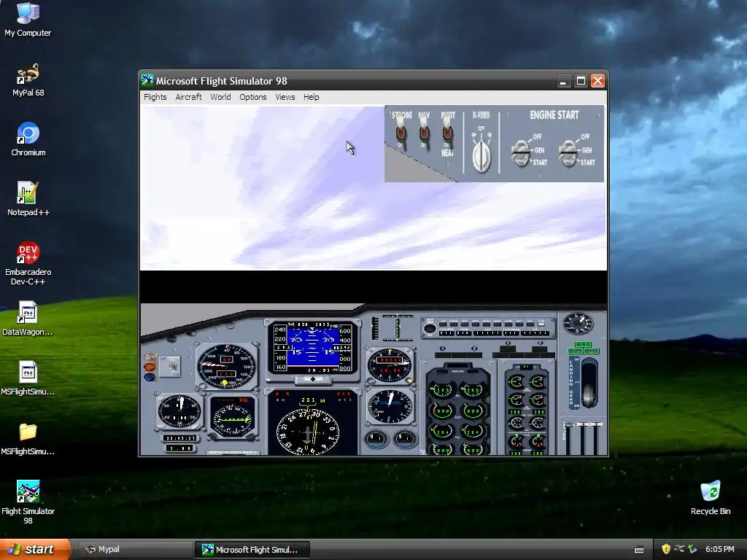Click the 6:05 PM system clock
This screenshot has height=560, width=747.
[719, 549]
